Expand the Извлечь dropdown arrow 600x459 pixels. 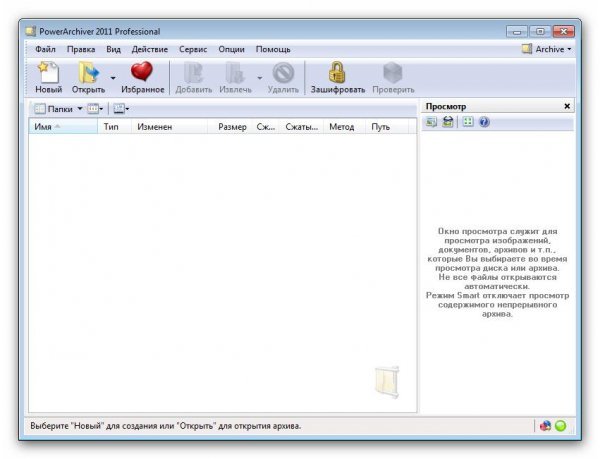point(259,78)
